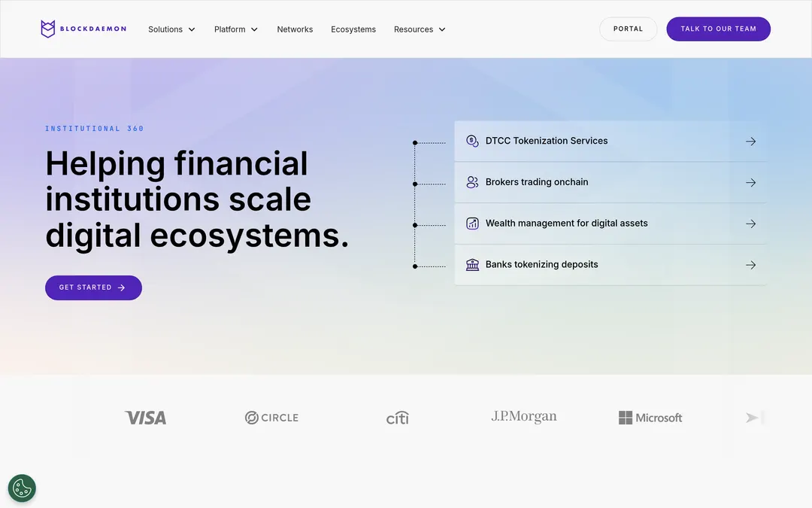Open Wealth management for digital assets link
Image resolution: width=812 pixels, height=508 pixels.
(x=610, y=224)
